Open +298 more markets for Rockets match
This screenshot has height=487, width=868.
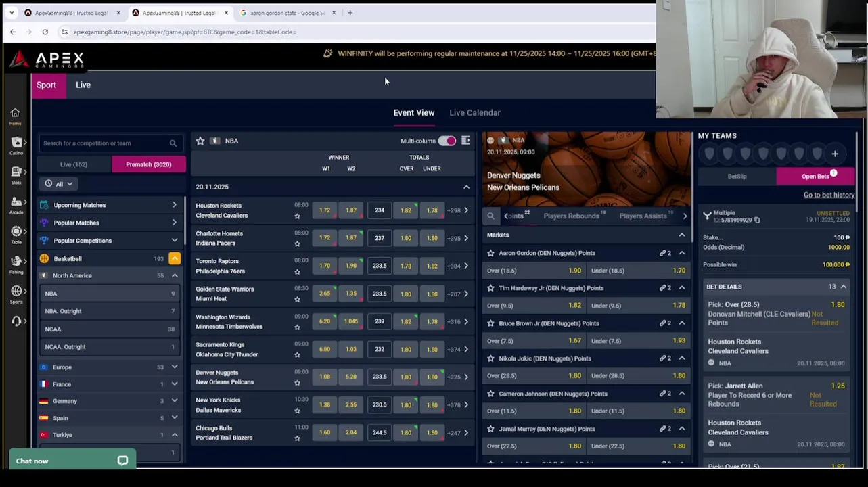pyautogui.click(x=457, y=210)
